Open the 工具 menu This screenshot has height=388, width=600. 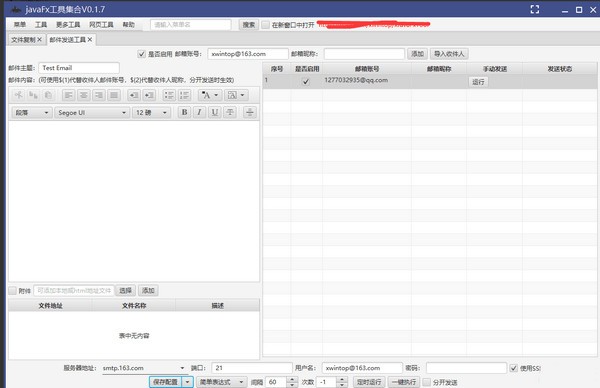[x=41, y=25]
